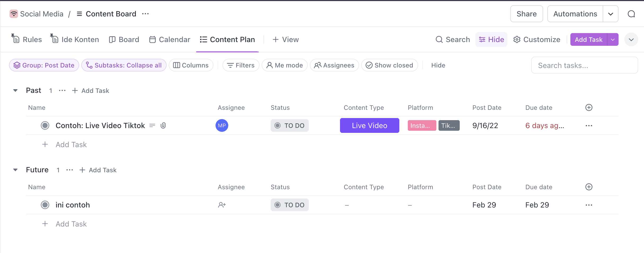Toggle Show closed tasks
The image size is (644, 253).
390,65
